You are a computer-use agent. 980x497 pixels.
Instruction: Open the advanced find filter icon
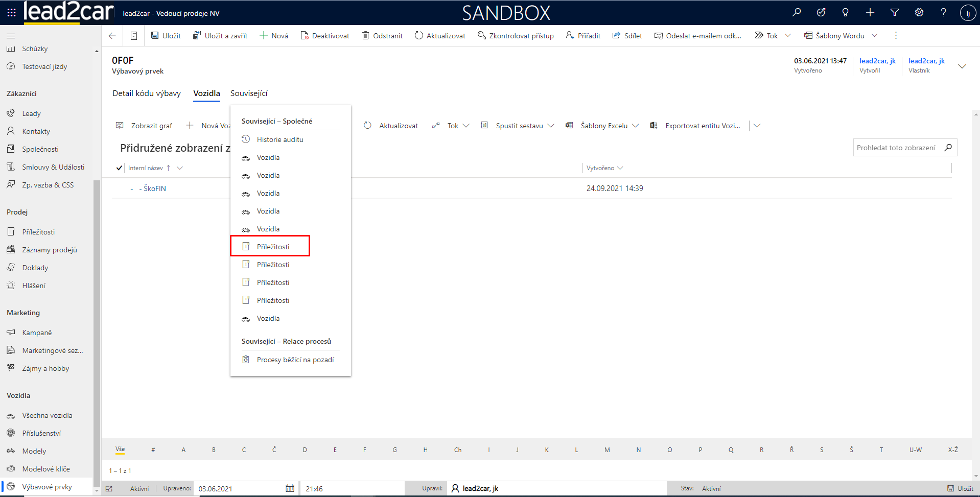click(x=895, y=12)
